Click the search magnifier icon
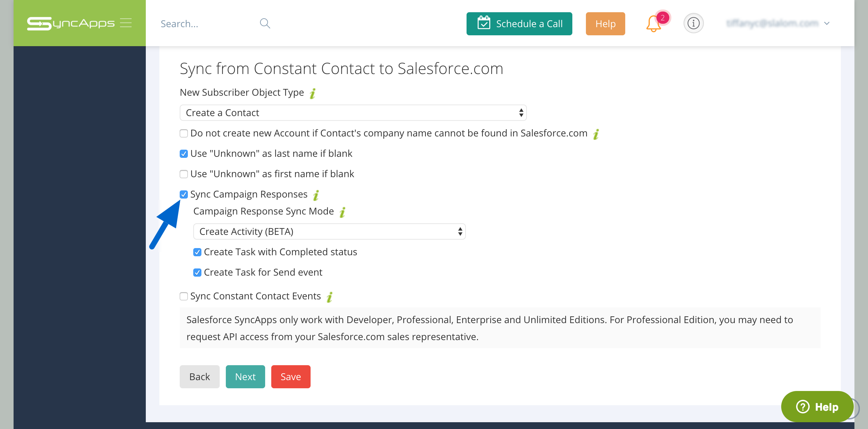Screen dimensions: 868x429 (x=265, y=23)
